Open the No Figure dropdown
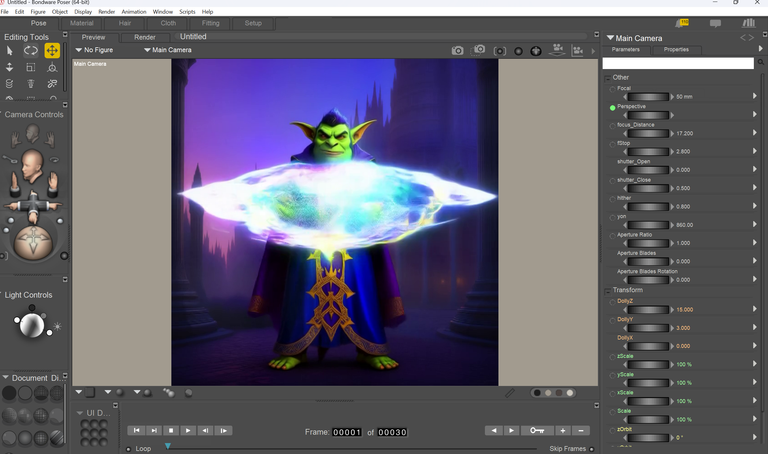Image resolution: width=768 pixels, height=454 pixels. coord(94,50)
